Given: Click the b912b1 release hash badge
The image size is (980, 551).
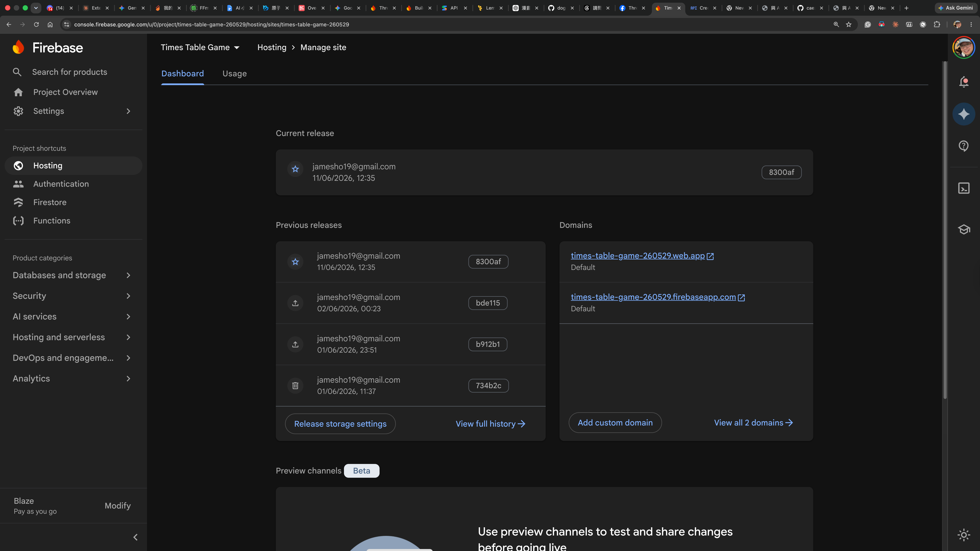Looking at the screenshot, I should [488, 345].
